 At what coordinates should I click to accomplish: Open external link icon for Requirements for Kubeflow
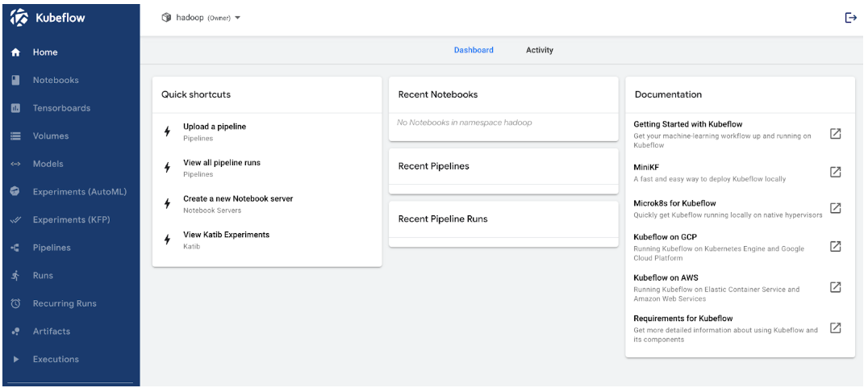(x=836, y=327)
